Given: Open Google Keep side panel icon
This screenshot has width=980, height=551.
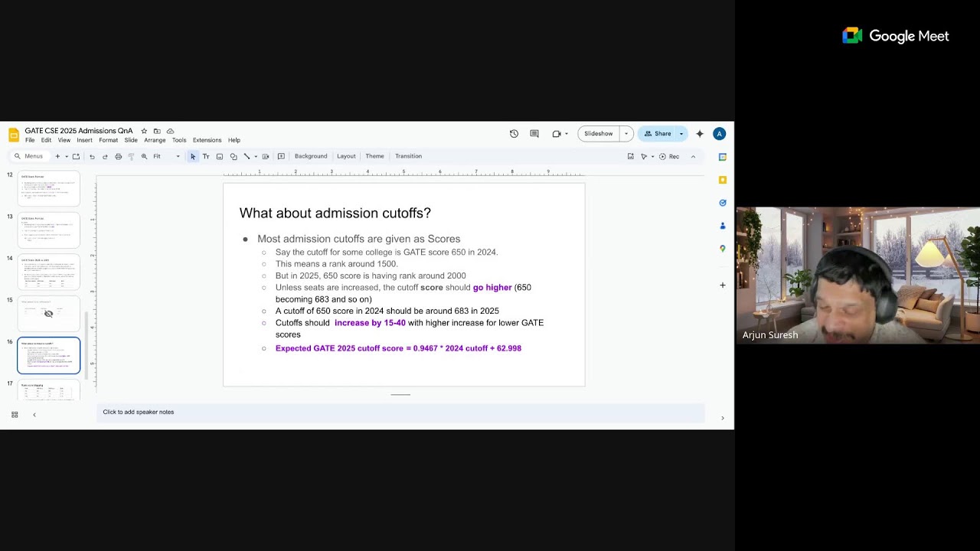Looking at the screenshot, I should tap(723, 180).
